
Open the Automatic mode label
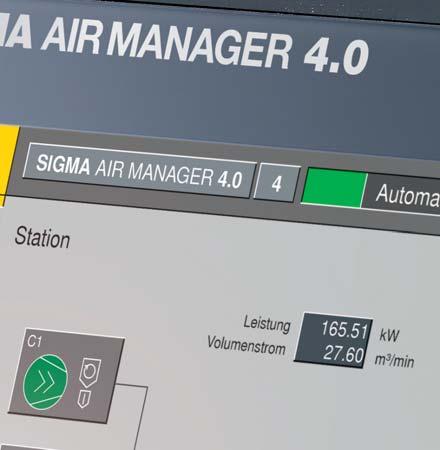407,195
